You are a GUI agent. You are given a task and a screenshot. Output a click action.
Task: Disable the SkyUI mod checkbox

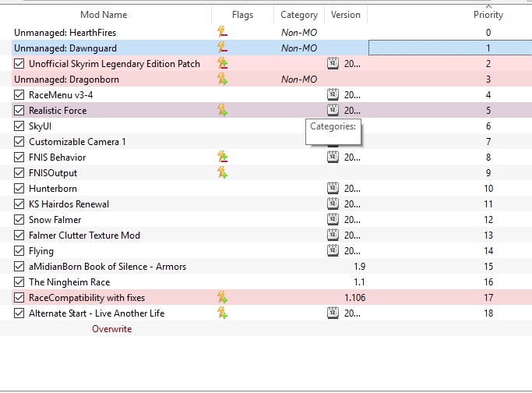19,126
